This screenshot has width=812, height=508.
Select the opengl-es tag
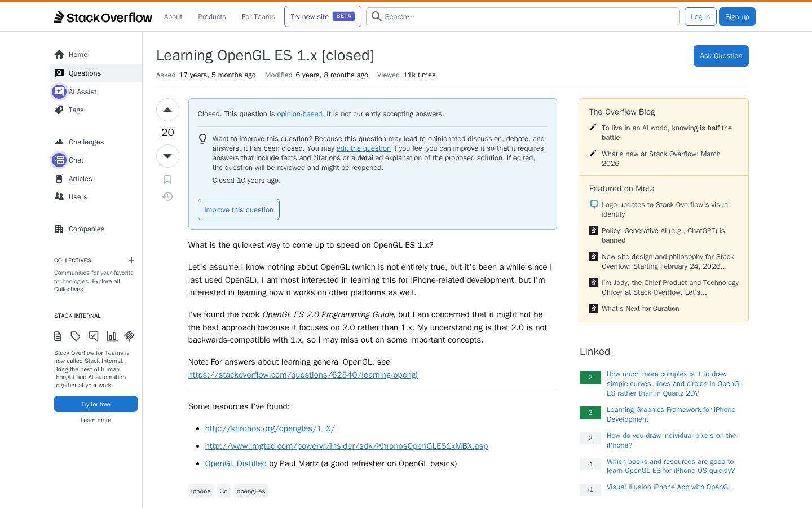251,491
